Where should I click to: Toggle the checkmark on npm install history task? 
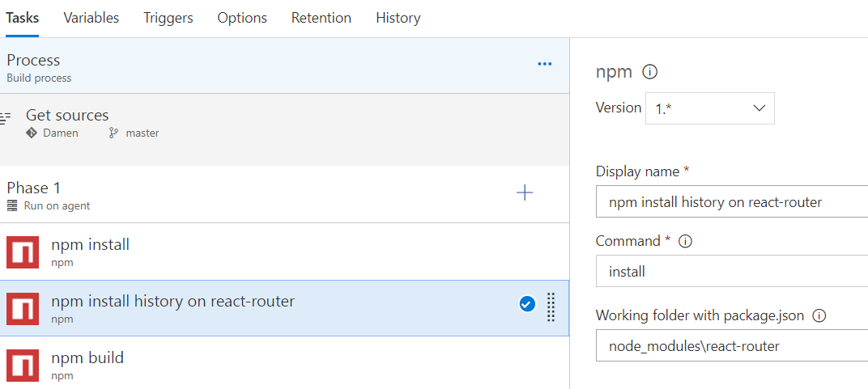click(527, 304)
